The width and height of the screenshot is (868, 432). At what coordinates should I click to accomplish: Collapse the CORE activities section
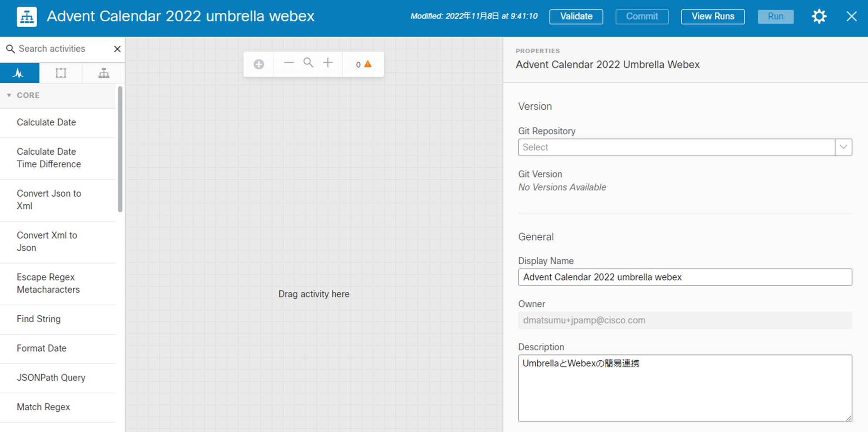point(9,95)
